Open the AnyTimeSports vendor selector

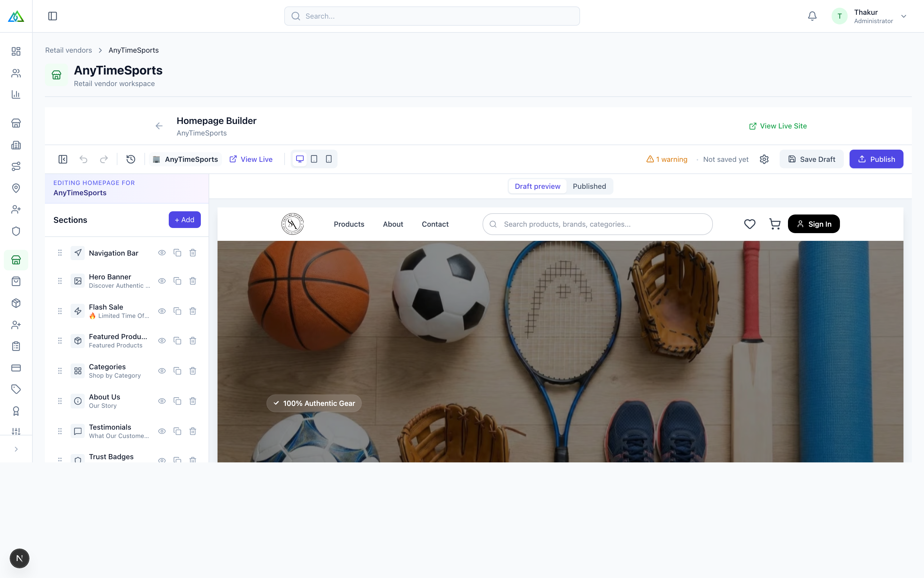[x=185, y=159]
